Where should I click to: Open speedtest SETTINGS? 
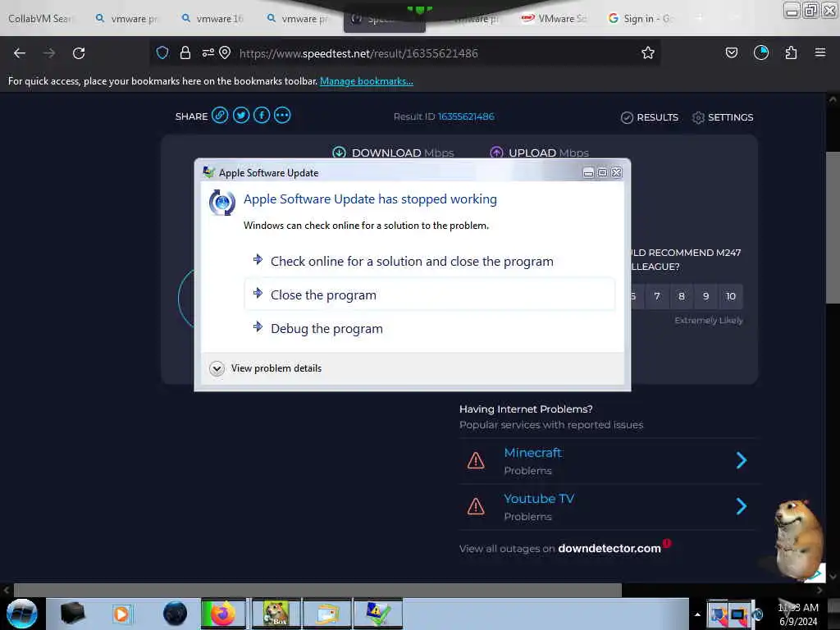coord(722,117)
